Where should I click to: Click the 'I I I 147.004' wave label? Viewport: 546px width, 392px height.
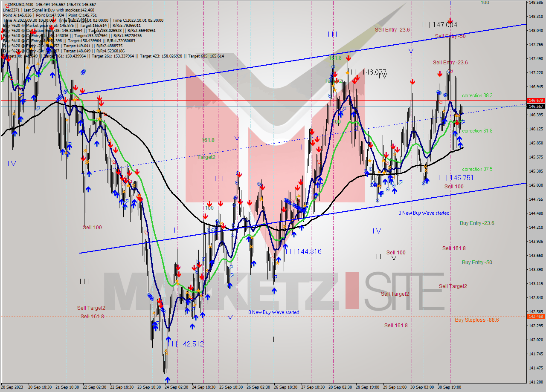click(439, 25)
